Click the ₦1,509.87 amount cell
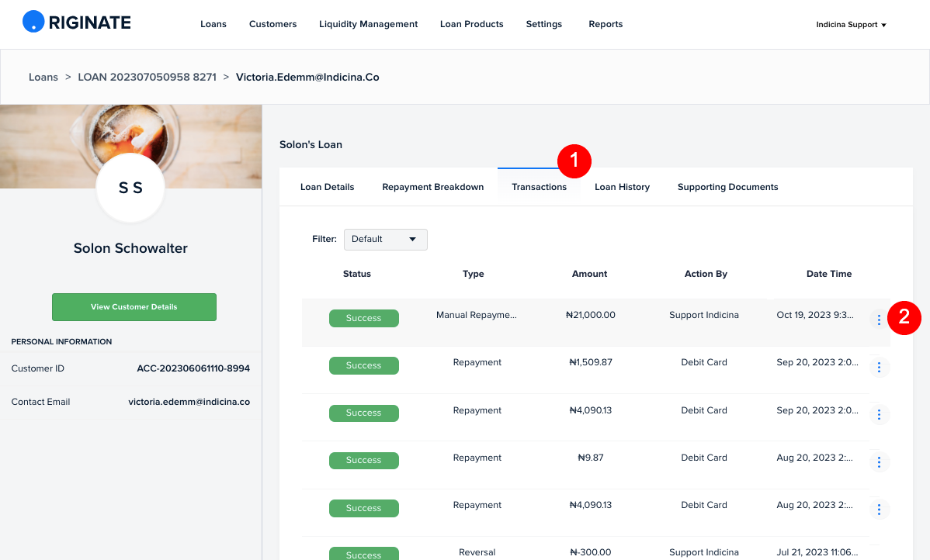 tap(591, 363)
